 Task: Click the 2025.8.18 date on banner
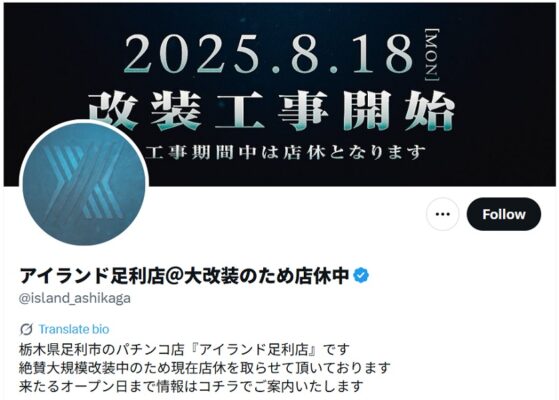pyautogui.click(x=268, y=54)
